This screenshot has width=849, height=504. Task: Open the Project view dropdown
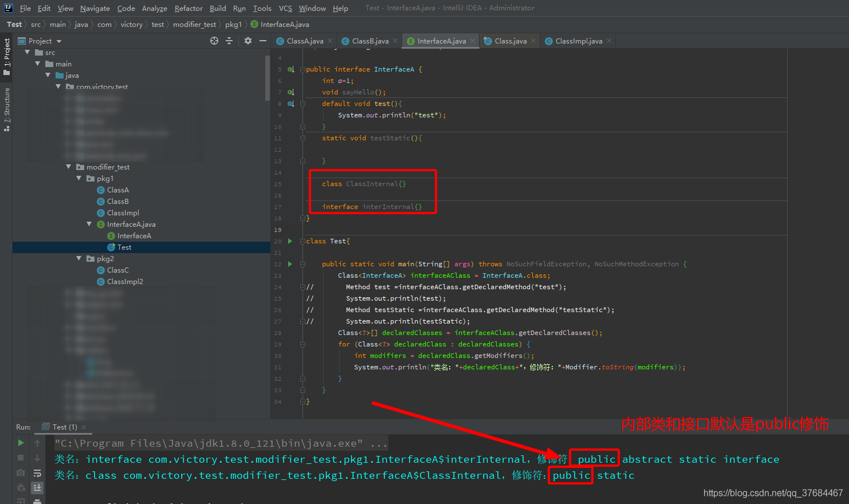[59, 41]
